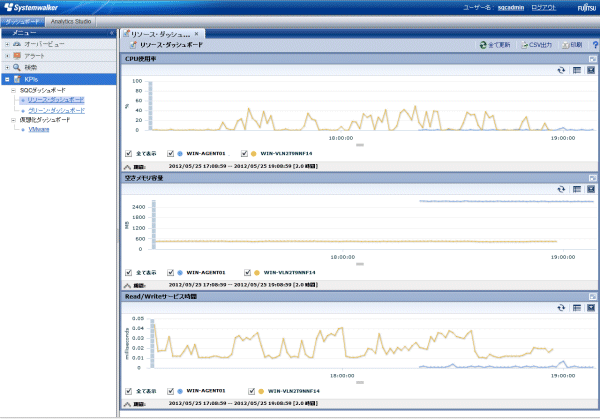Click refresh all button
This screenshot has width=600, height=419.
pyautogui.click(x=495, y=45)
